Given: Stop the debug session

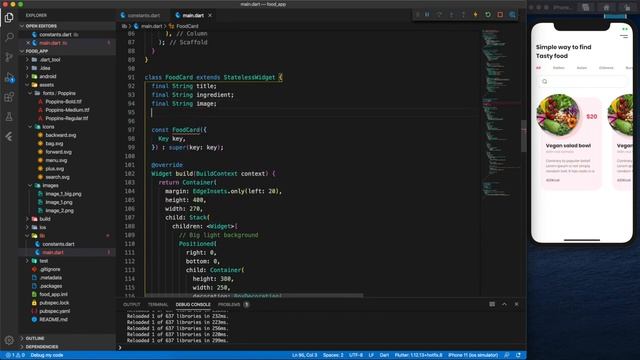Looking at the screenshot, I should tap(500, 15).
